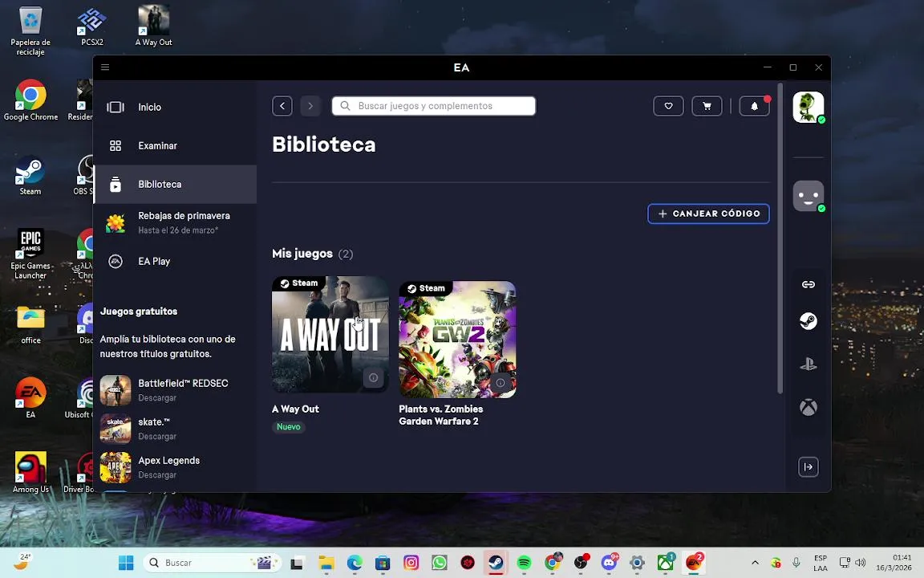Select the Steam desktop shortcut

30,175
